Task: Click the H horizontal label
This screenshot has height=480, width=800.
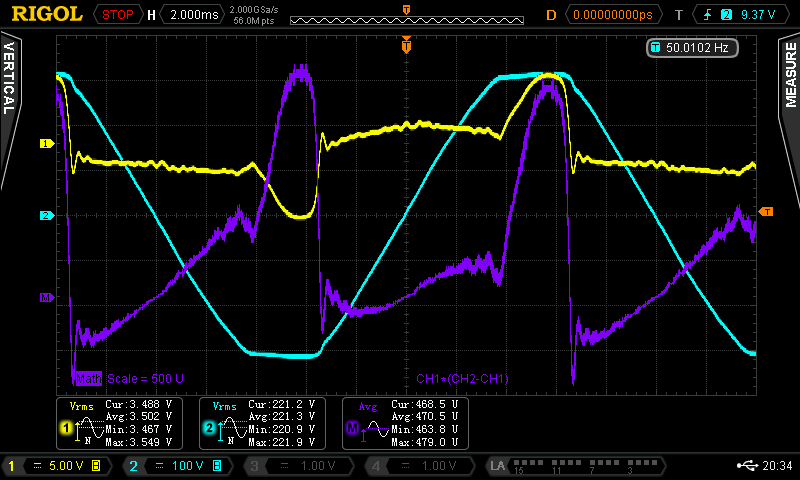Action: [152, 15]
